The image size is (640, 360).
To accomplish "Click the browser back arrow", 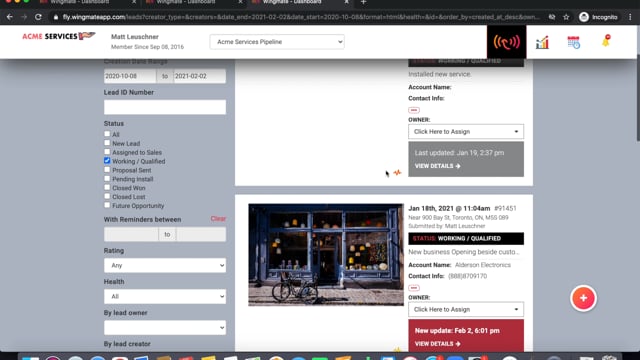I will [x=9, y=17].
